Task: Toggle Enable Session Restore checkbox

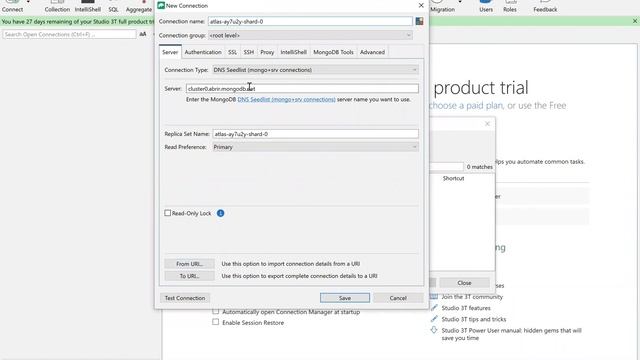Action: point(216,322)
